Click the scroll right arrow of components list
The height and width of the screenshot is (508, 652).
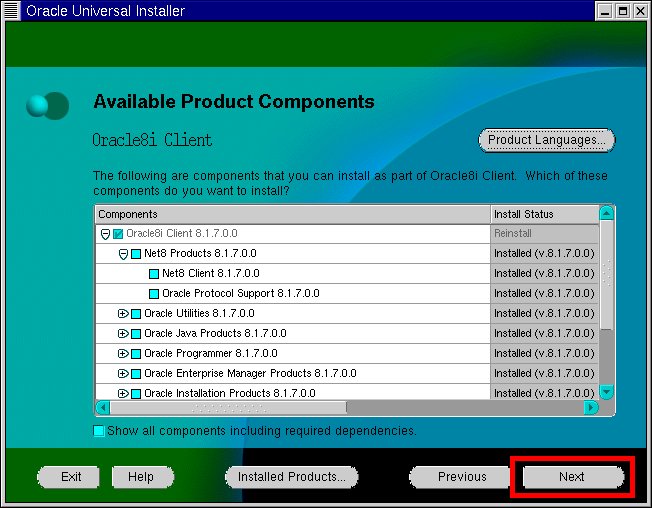pos(591,408)
